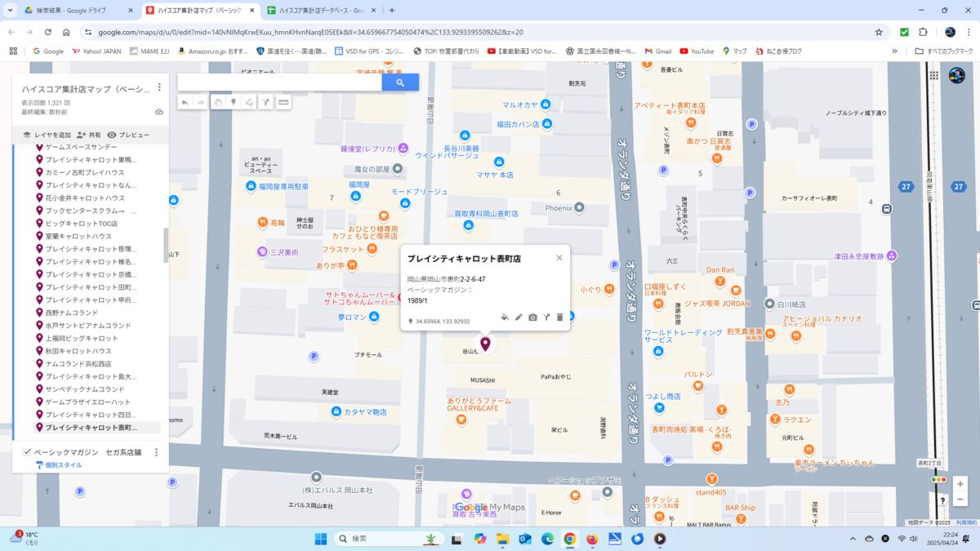Select サンペデックナムコランド in the layer list

85,389
